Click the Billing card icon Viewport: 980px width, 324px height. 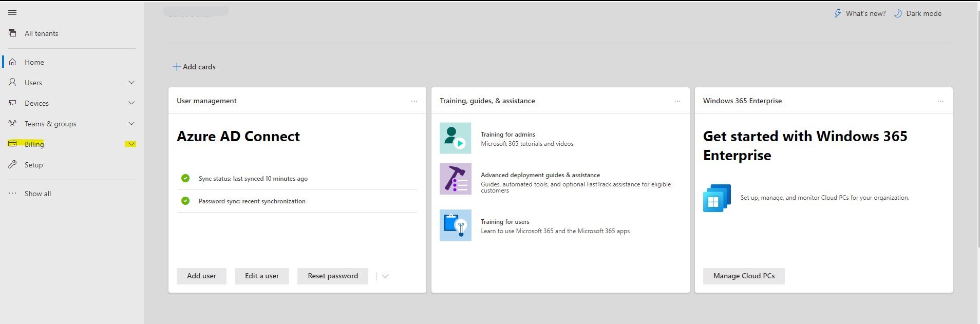point(12,144)
